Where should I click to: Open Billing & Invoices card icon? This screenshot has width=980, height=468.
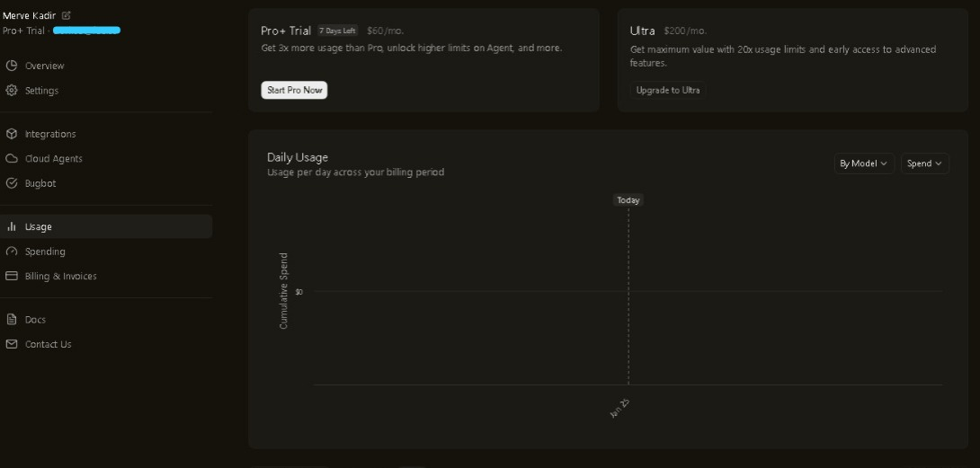[x=12, y=276]
